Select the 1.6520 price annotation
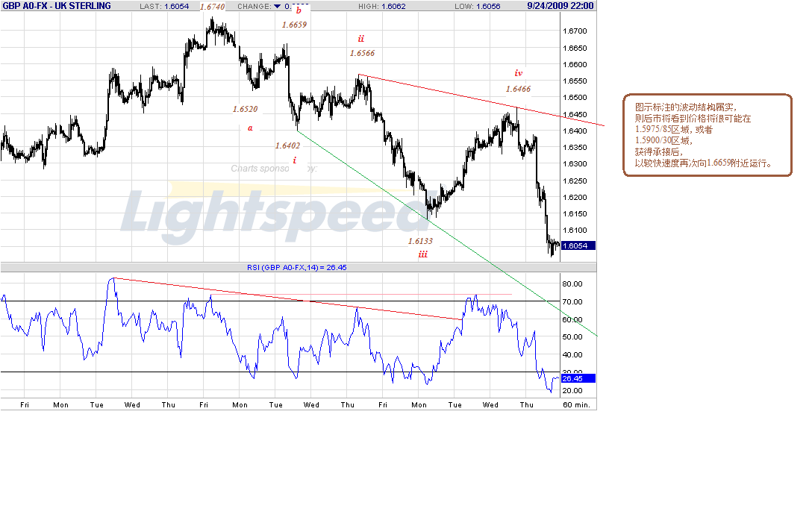 pyautogui.click(x=245, y=109)
